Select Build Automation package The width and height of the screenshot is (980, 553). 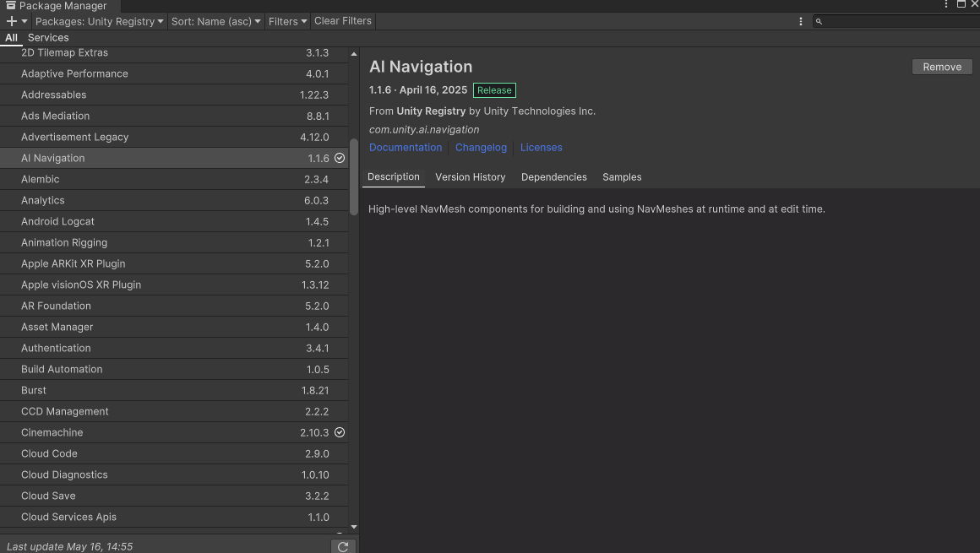(174, 369)
